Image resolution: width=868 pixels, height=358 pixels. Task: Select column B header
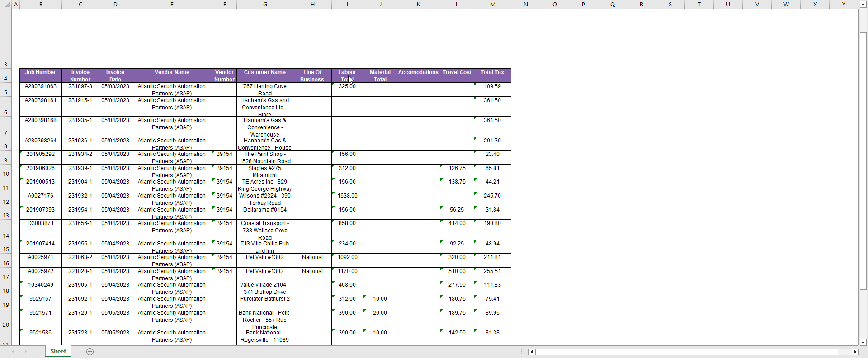[41, 4]
